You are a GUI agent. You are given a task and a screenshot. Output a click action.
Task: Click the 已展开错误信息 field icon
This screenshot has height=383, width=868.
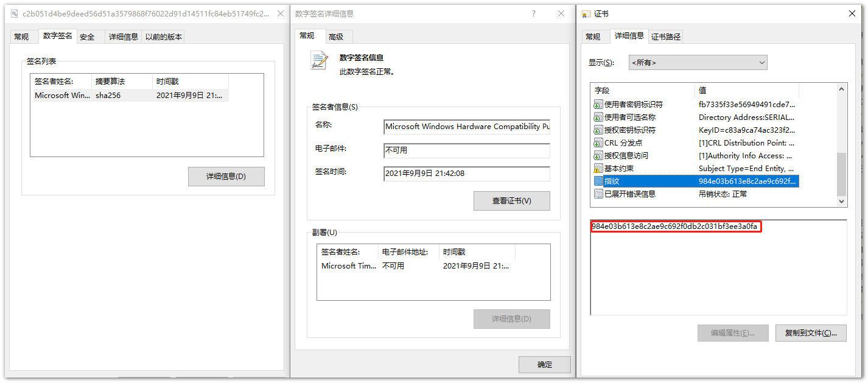pyautogui.click(x=598, y=194)
